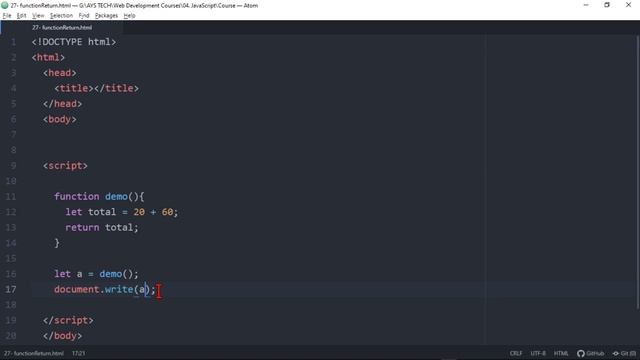Click the opening '<script>' tag
Screen dimensions: 640x360
pyautogui.click(x=65, y=166)
